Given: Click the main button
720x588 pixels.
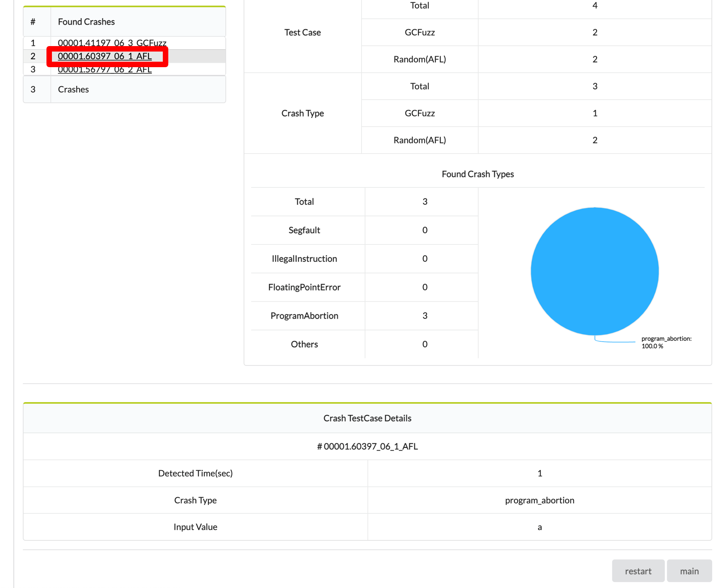Looking at the screenshot, I should coord(689,571).
